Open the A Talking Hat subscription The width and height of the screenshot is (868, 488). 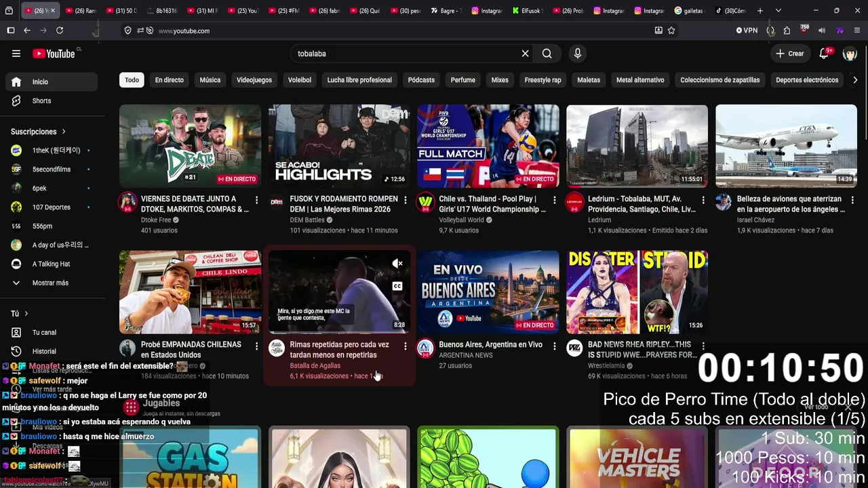51,264
